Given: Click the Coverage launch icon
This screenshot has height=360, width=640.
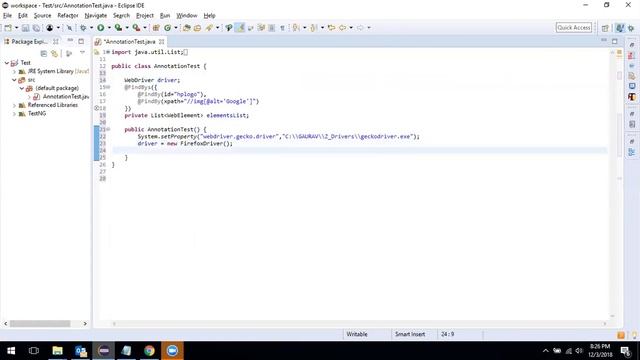Looking at the screenshot, I should coord(118,28).
